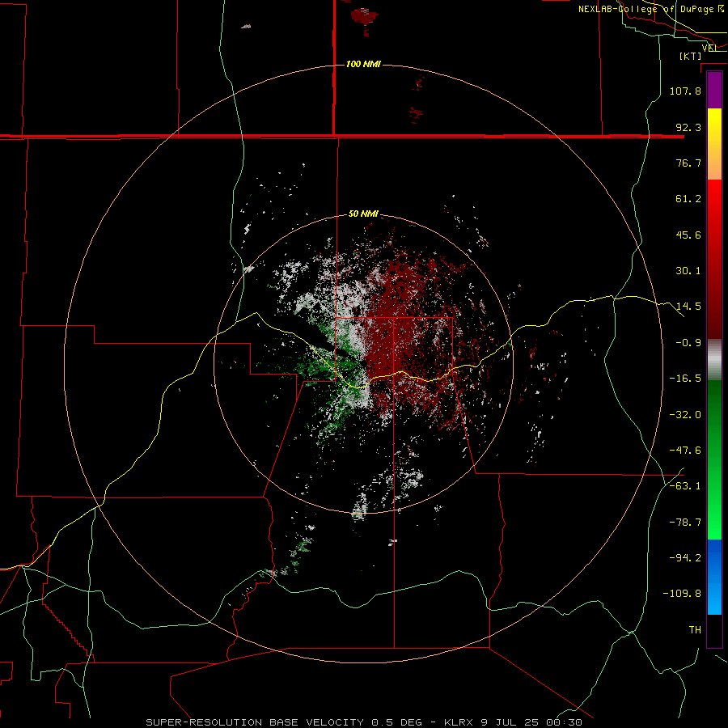Click the blue segment of the color bar
This screenshot has width=728, height=728.
pos(714,577)
